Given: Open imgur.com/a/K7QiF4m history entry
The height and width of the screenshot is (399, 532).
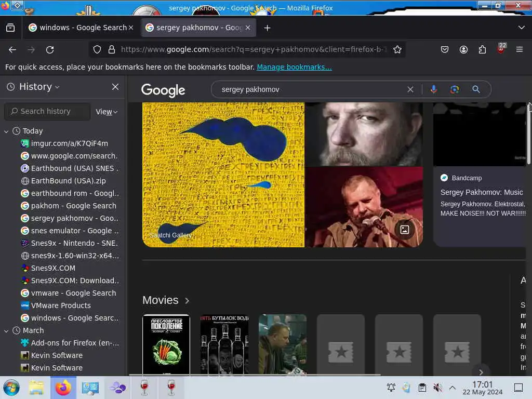Looking at the screenshot, I should [x=70, y=143].
